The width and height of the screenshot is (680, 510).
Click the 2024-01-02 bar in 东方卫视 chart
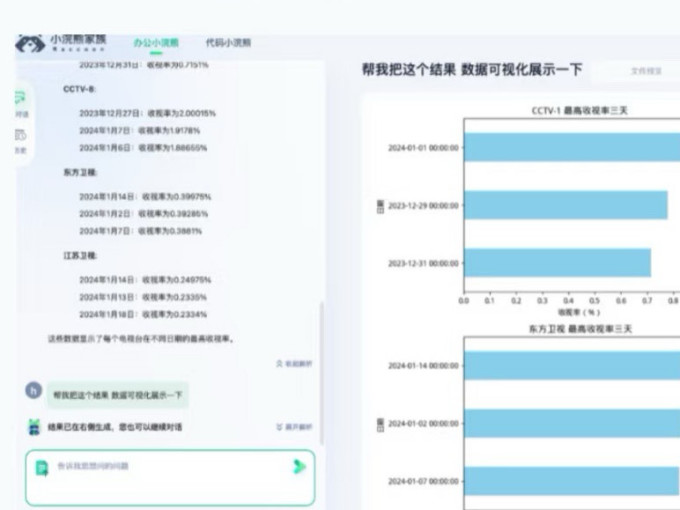tap(572, 423)
